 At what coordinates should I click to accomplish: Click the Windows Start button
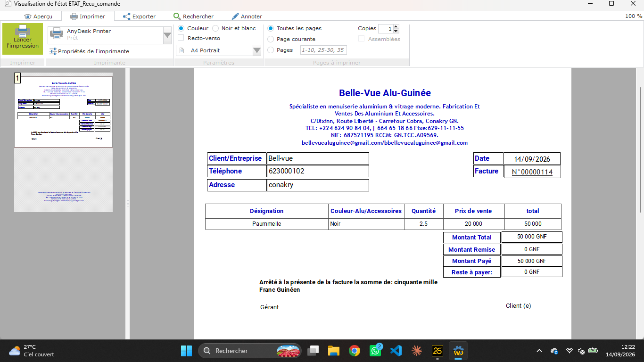point(186,351)
